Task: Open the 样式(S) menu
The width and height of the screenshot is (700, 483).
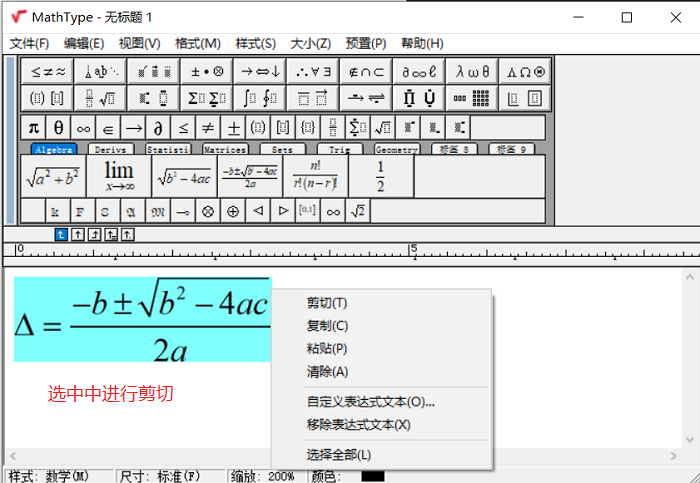Action: tap(255, 43)
